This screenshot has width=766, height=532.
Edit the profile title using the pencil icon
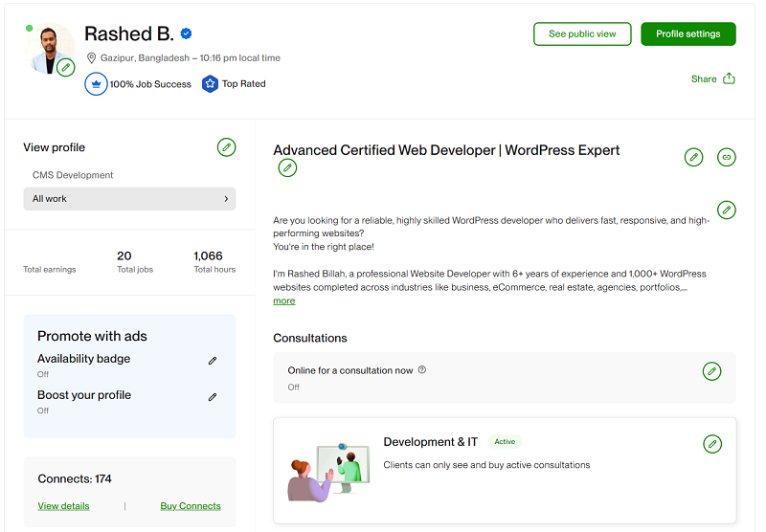point(287,167)
